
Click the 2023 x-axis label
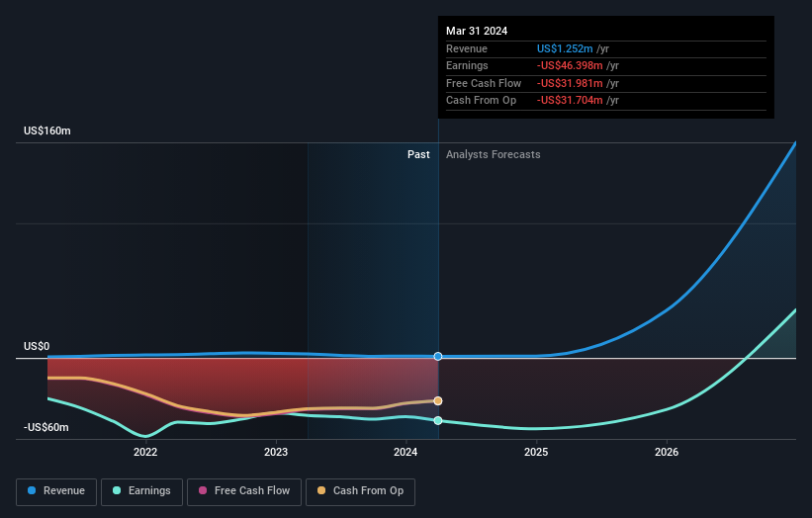(x=276, y=452)
